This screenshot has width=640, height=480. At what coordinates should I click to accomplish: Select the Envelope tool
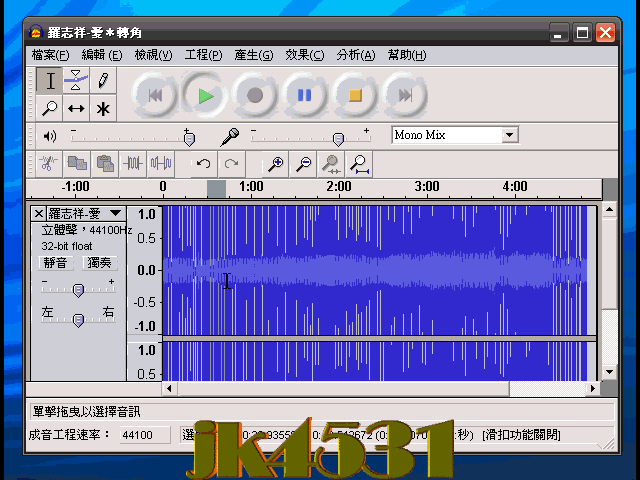(x=76, y=80)
